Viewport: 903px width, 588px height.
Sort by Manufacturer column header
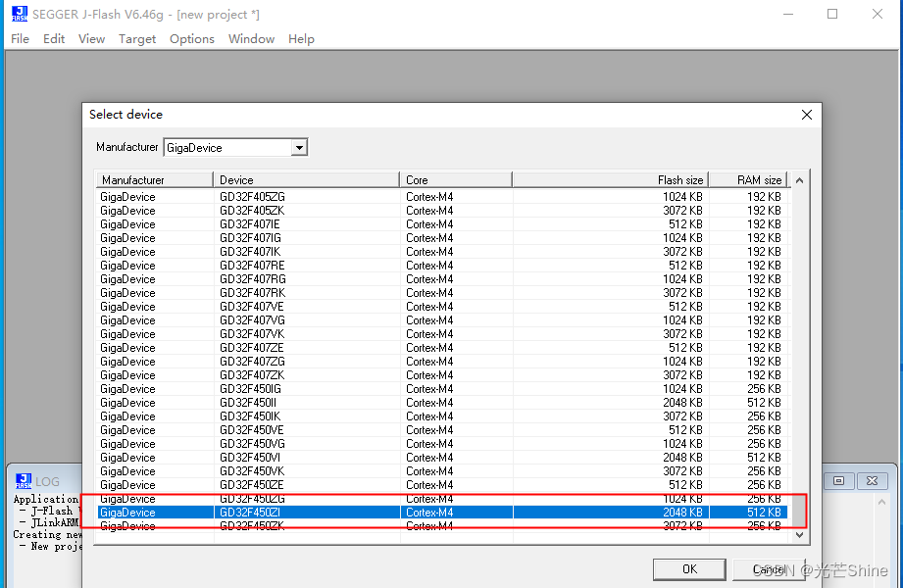click(154, 180)
